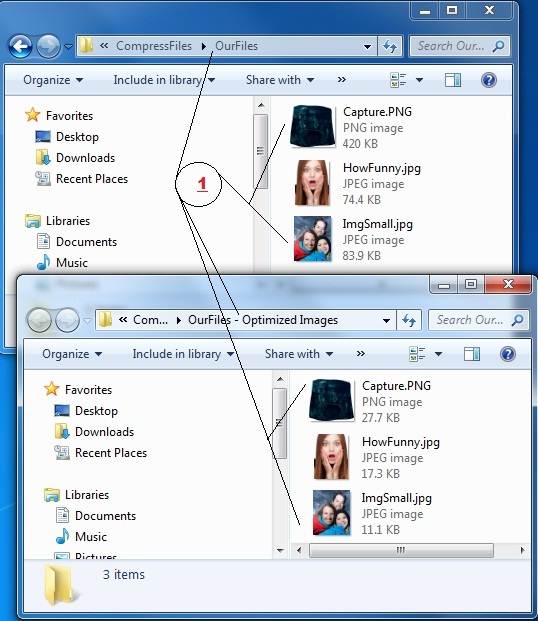Viewport: 538px width, 621px height.
Task: Click search magnifier icon in OurFiles window
Action: pos(498,46)
